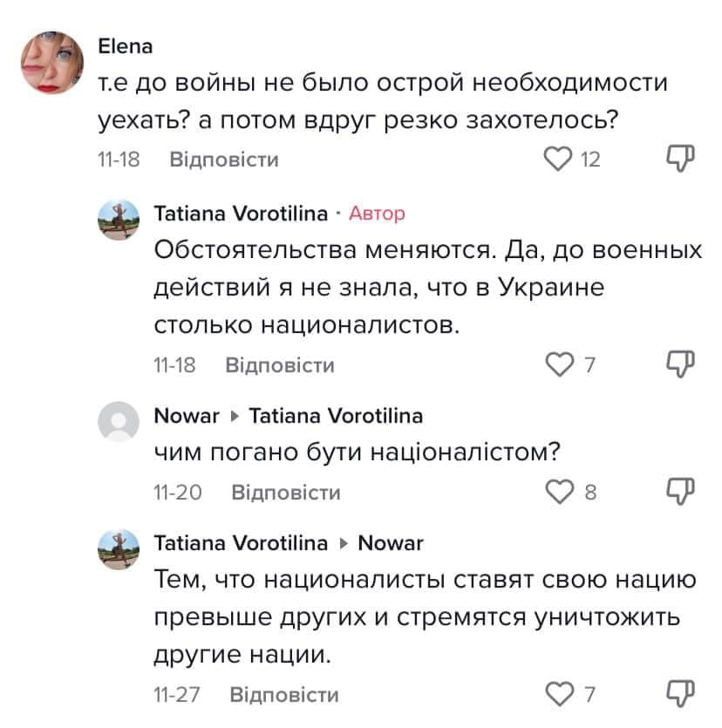Like Nowar's comment heart icon
This screenshot has width=722, height=728.
pos(559,492)
